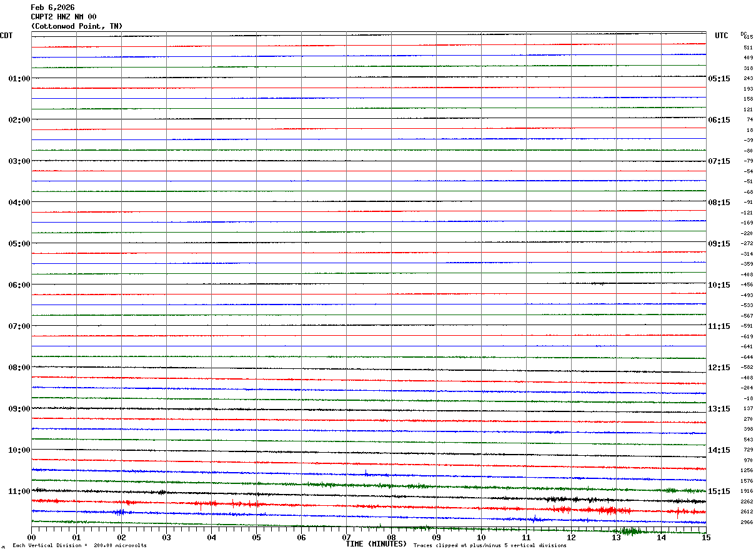Viewport: 756px width, 554px height.
Task: Click the CDT time label '07:00'
Action: (19, 326)
